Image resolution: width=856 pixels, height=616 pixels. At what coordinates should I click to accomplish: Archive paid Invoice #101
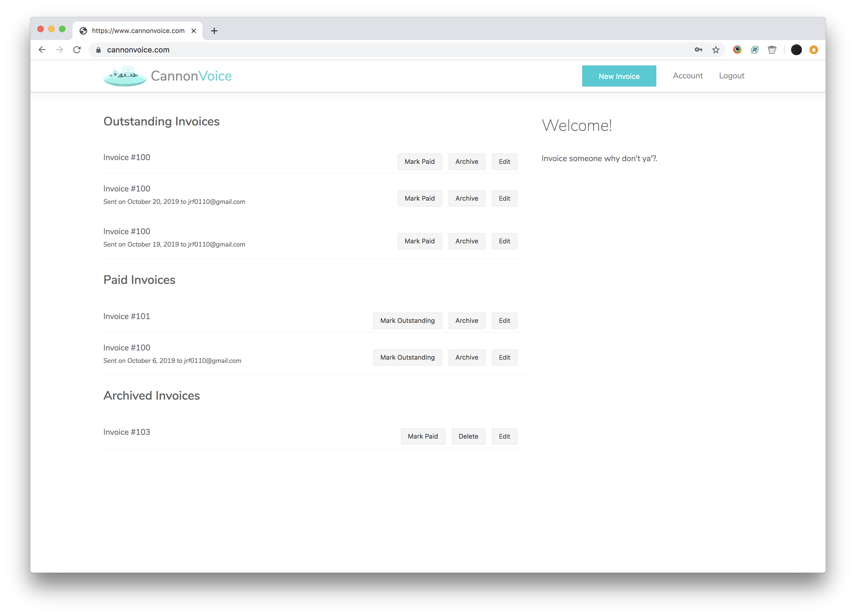click(467, 321)
